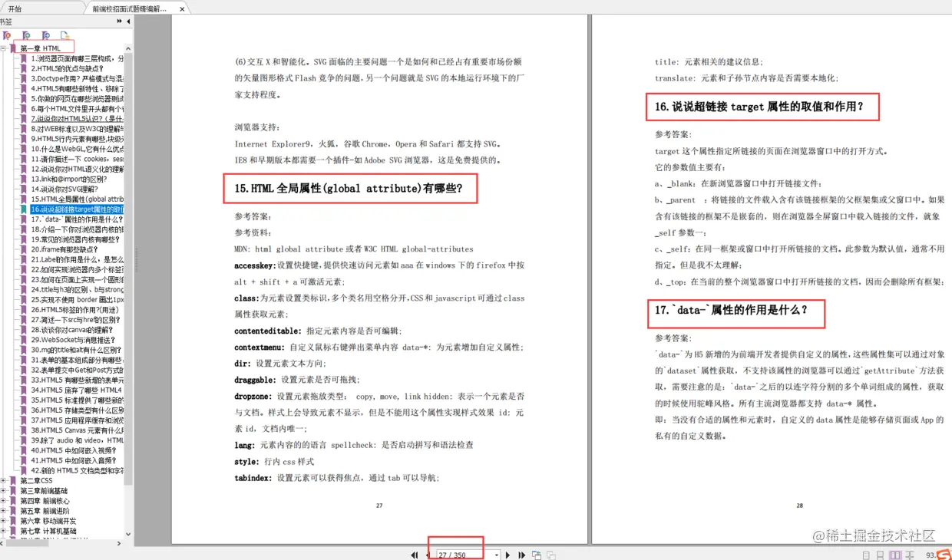Select the 第二章CSS bookmark
Screen dimensions: 952x560
[36, 481]
